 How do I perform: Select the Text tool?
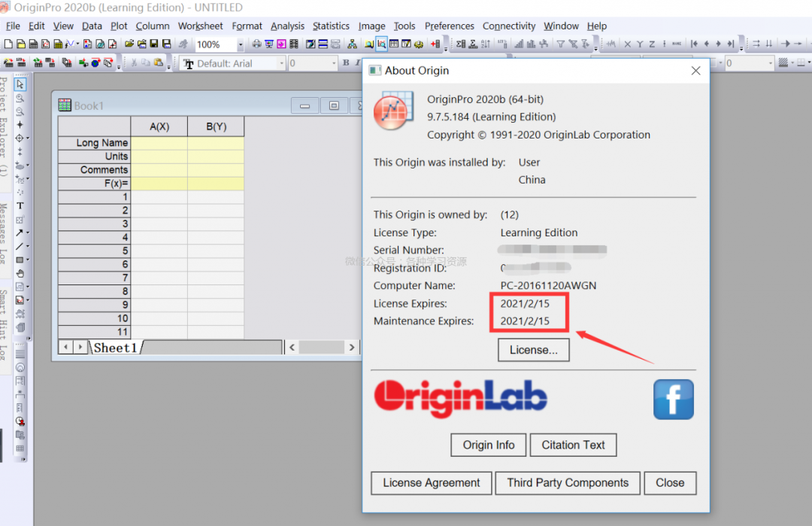pyautogui.click(x=20, y=205)
